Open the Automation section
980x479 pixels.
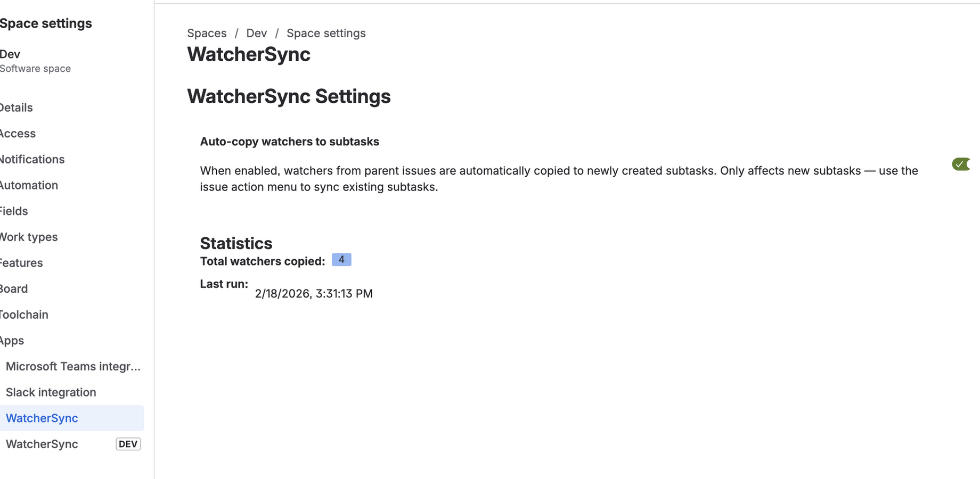click(29, 185)
